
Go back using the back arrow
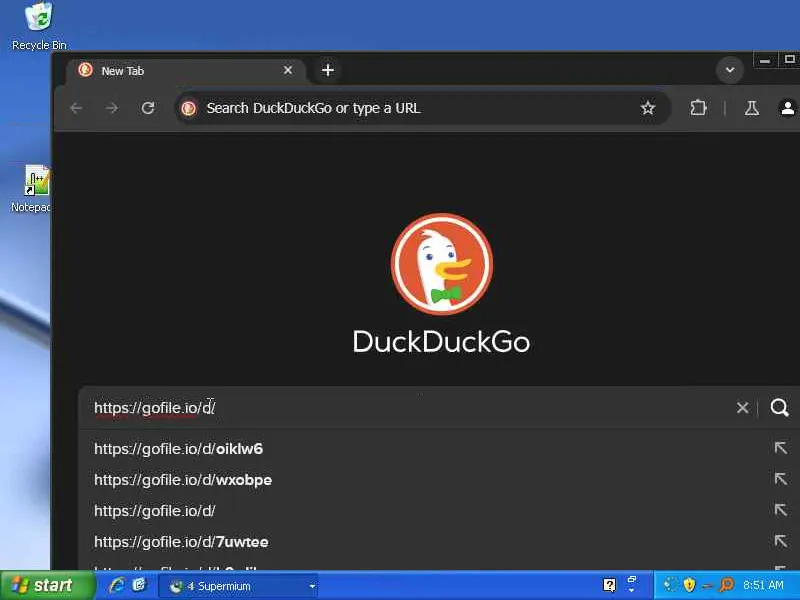click(77, 108)
